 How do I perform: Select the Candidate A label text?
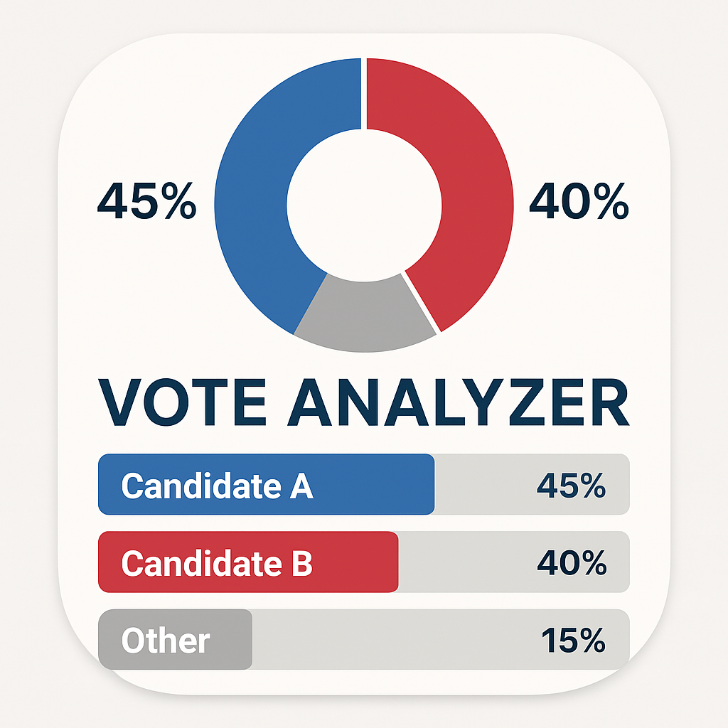click(217, 486)
